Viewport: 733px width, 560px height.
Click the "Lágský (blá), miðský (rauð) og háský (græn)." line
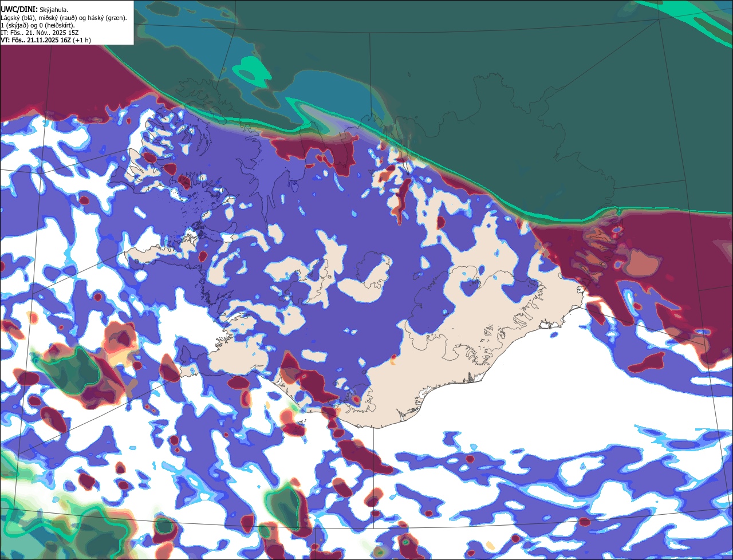pos(64,18)
